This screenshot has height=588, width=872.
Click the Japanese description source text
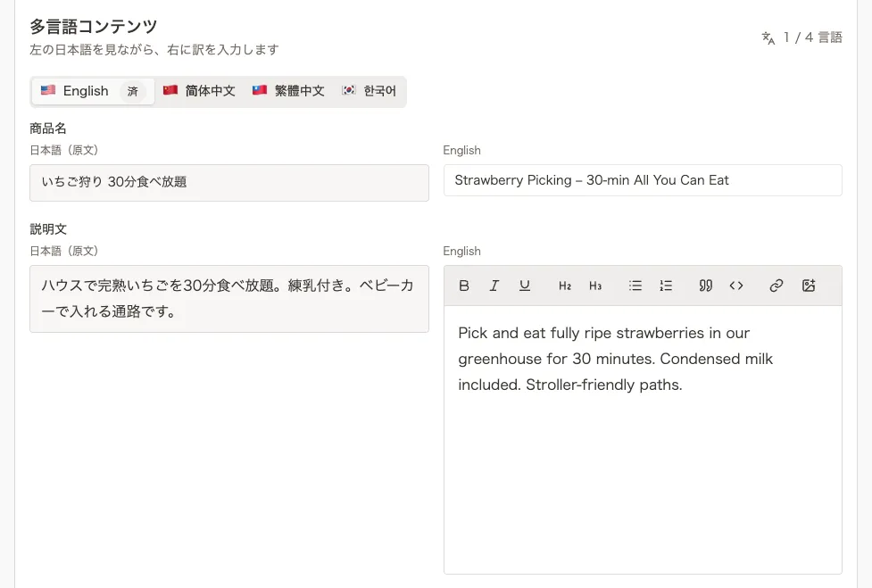pos(229,298)
